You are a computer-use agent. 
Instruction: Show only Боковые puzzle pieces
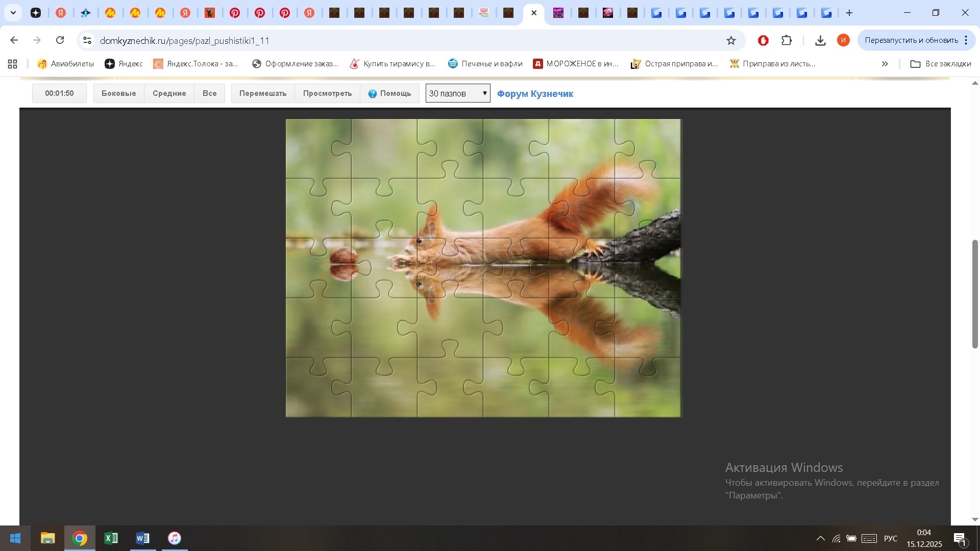pos(118,93)
